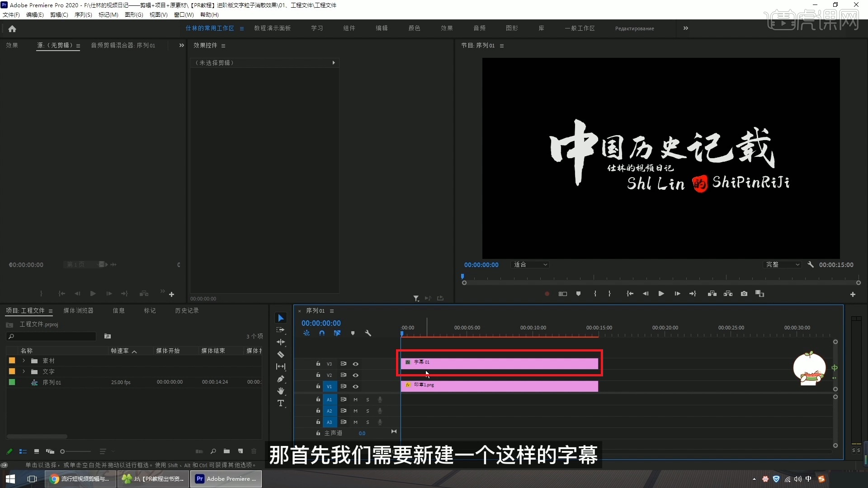Switch to the 媒体浏览器 tab

coord(78,310)
